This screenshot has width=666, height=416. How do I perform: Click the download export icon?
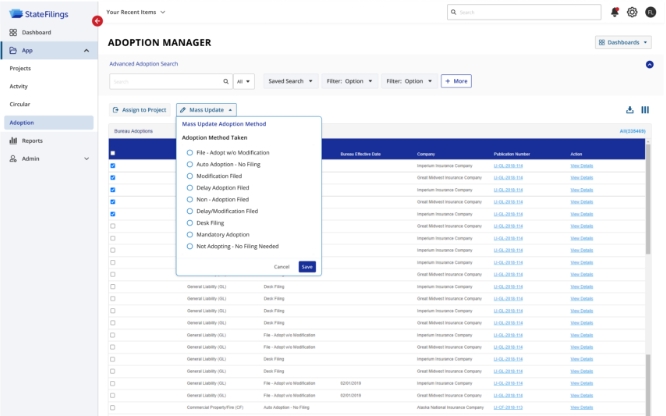pos(629,110)
